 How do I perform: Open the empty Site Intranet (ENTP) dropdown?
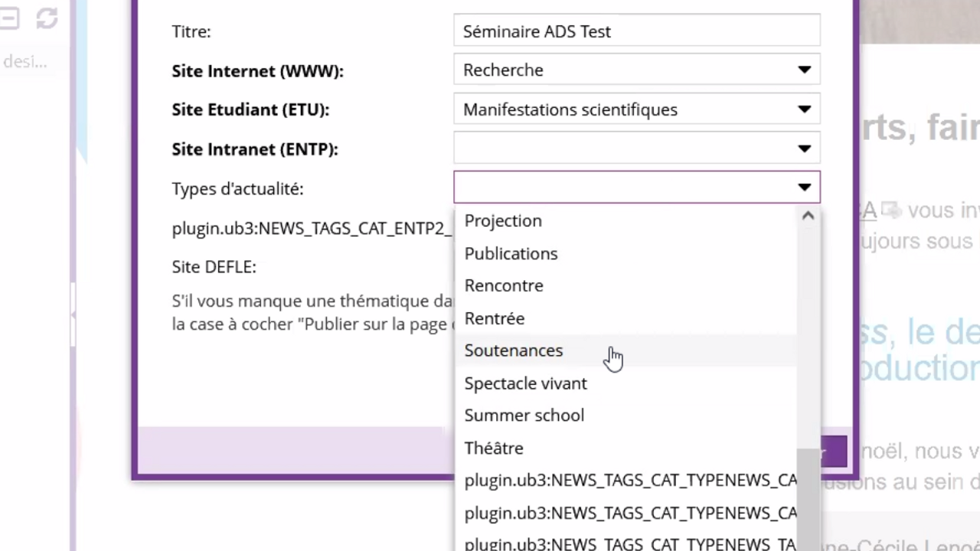(x=635, y=149)
